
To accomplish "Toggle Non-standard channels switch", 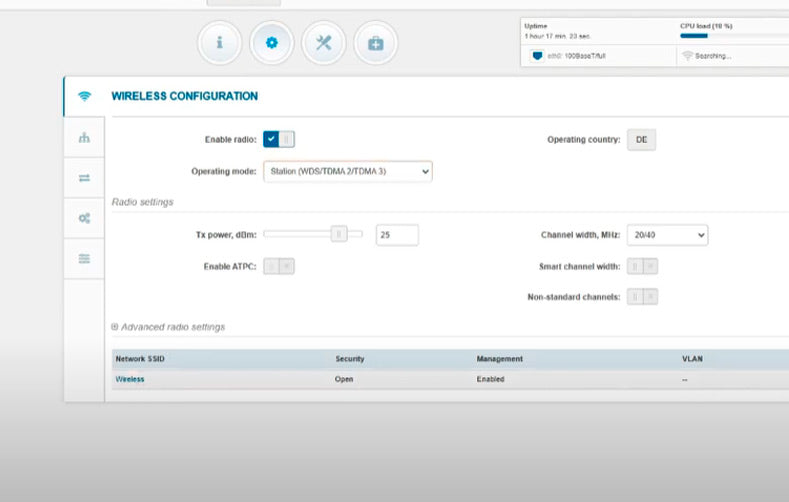I will pos(642,297).
